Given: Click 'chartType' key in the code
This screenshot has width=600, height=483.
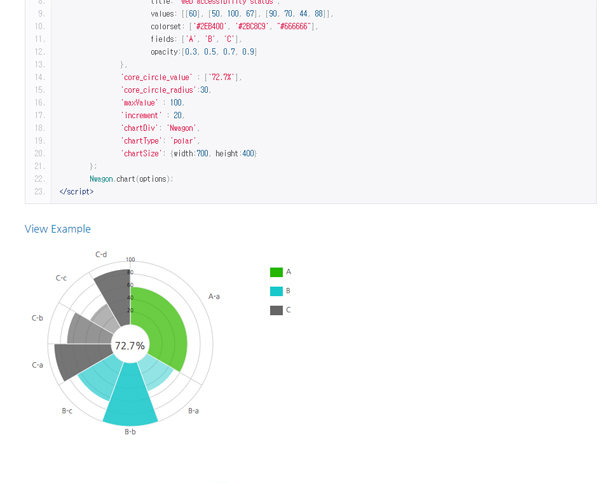Looking at the screenshot, I should point(141,140).
